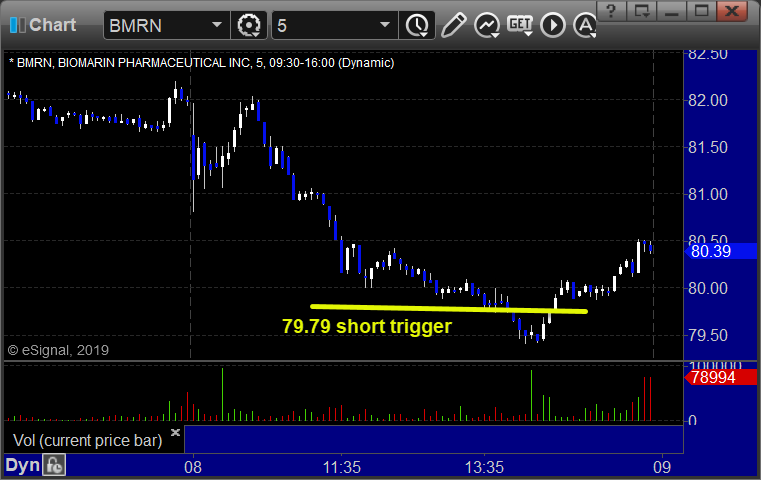Image resolution: width=761 pixels, height=480 pixels.
Task: Open the BMRN symbol dropdown
Action: [217, 25]
